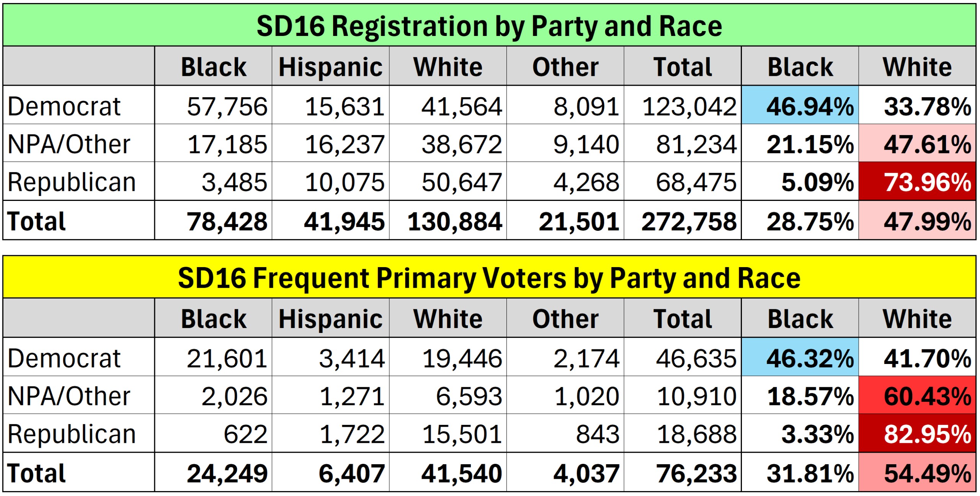
Task: Click the 54.49% White total cell
Action: (917, 472)
